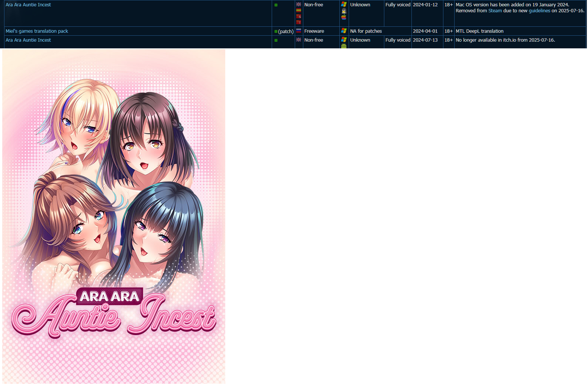Click the Simplified Chinese flag icon
The width and height of the screenshot is (588, 389).
(298, 16)
